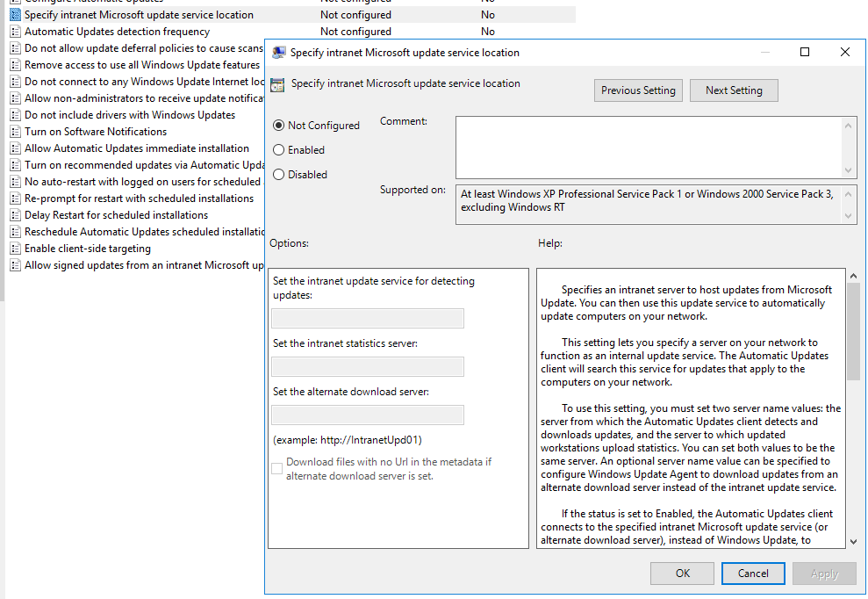
Task: Select 'Automatic Updates detection frequency' policy text
Action: pos(117,32)
